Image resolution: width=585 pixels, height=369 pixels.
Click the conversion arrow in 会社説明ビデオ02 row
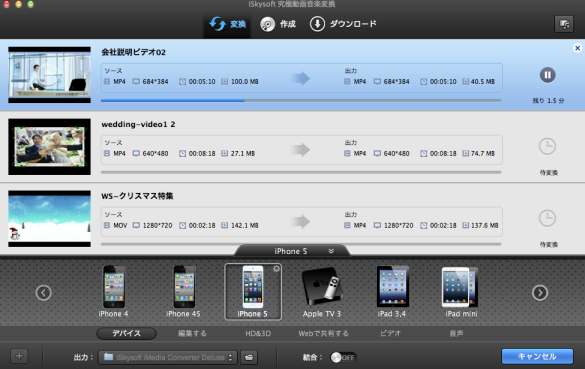click(x=300, y=78)
